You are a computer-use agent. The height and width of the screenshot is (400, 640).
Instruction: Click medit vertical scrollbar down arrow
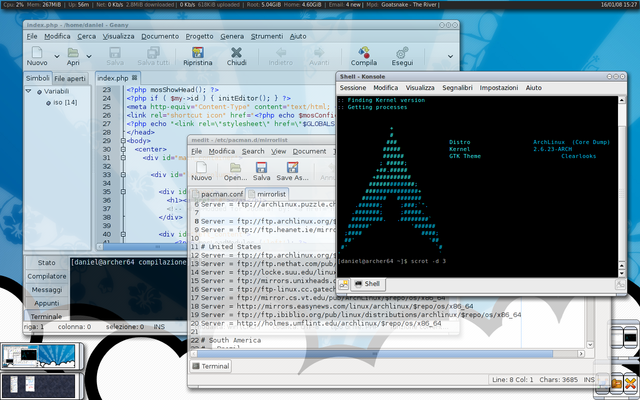(590, 345)
